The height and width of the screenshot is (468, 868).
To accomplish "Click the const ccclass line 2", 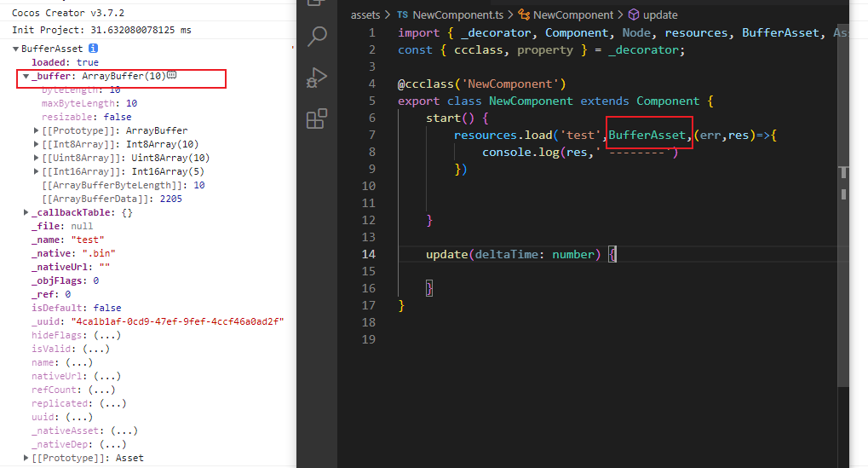I will coord(541,49).
